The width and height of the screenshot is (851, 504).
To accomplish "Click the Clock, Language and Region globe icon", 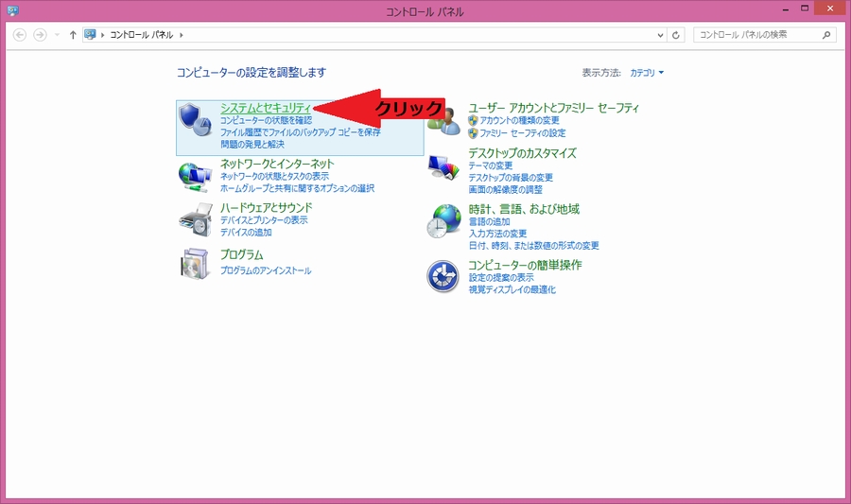I will (x=443, y=221).
